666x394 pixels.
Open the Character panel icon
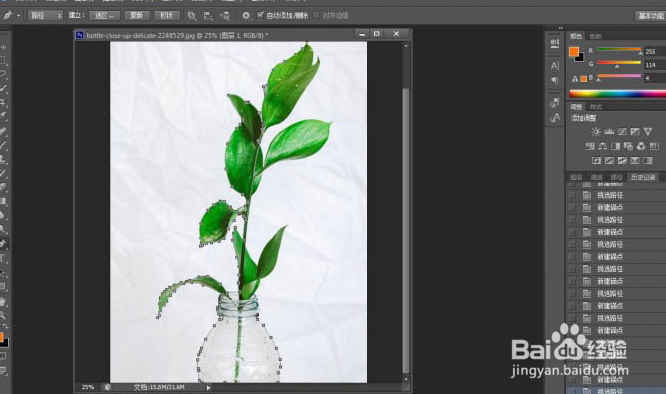tap(555, 65)
